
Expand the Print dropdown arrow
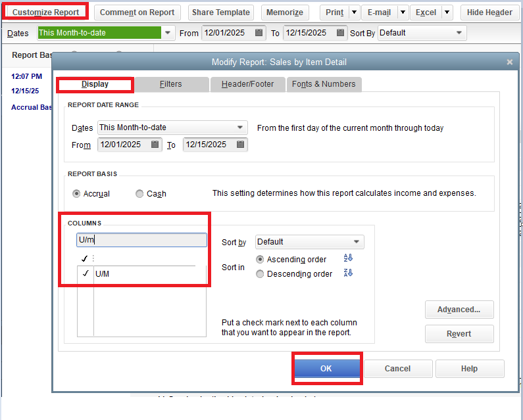point(354,12)
